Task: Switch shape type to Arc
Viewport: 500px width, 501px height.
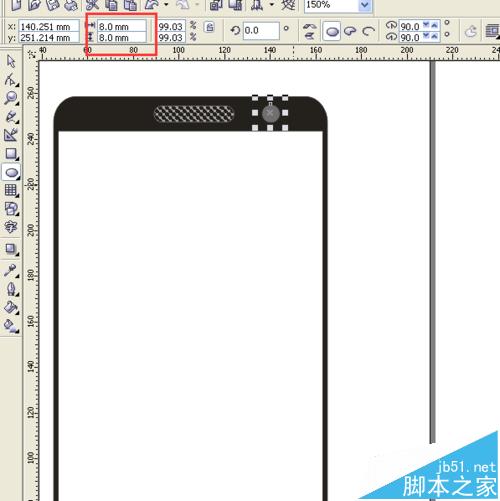Action: pyautogui.click(x=368, y=31)
